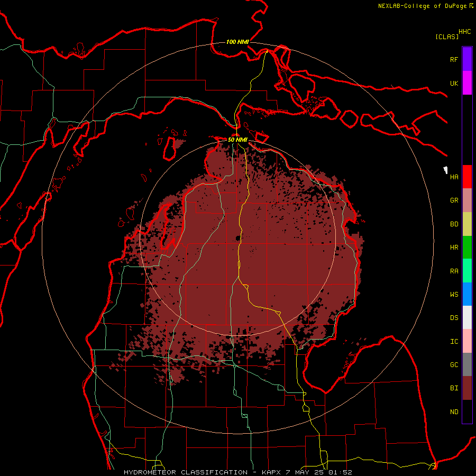Click the GR legend label
The image size is (476, 476).
coord(454,200)
